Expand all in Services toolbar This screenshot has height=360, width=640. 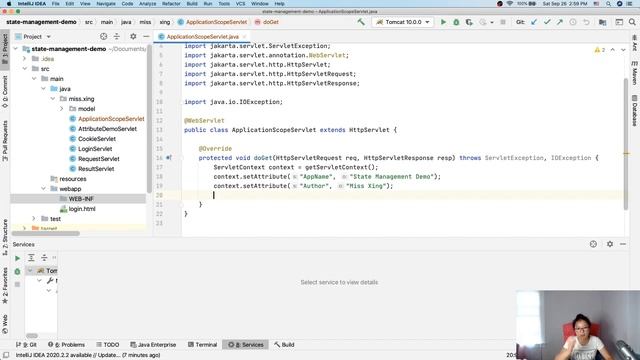[31, 258]
